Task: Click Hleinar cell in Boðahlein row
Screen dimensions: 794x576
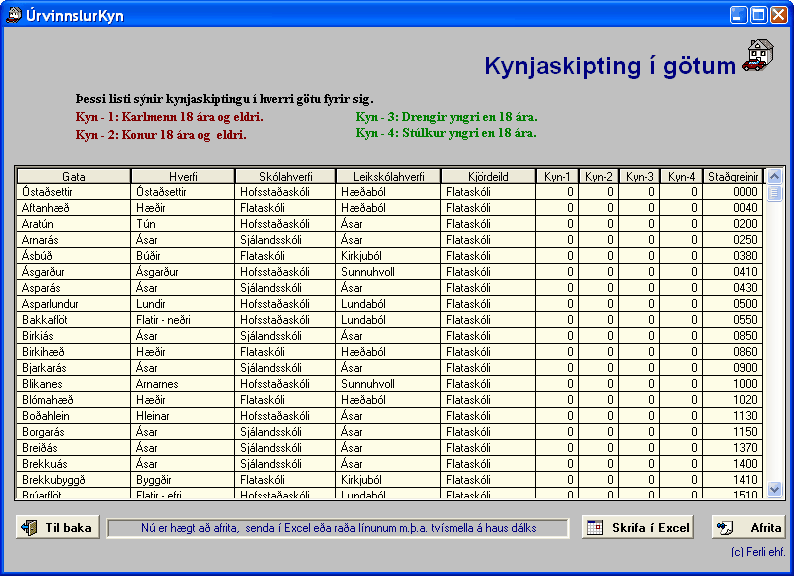Action: pyautogui.click(x=183, y=416)
